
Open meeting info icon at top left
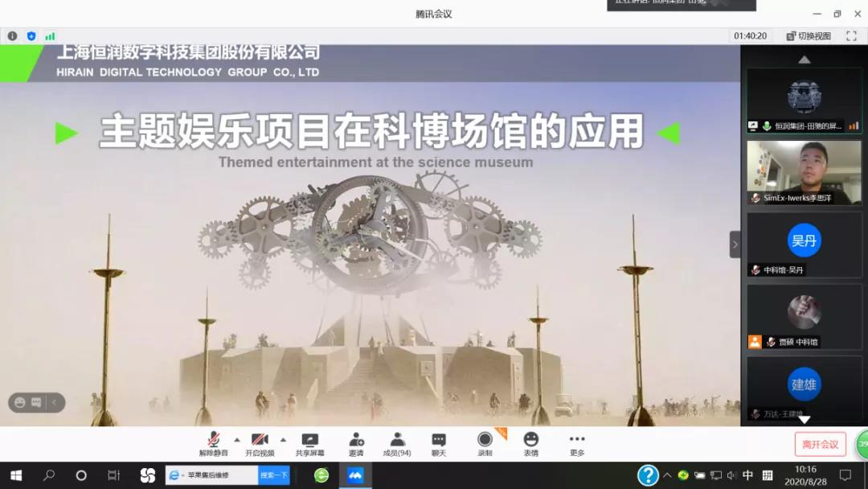12,36
